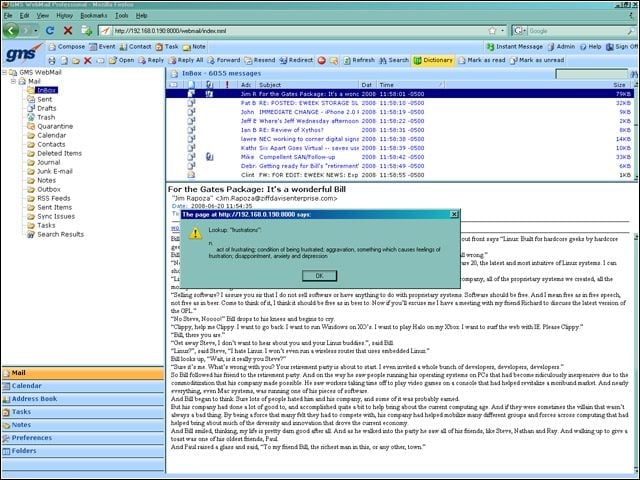
Task: Click the Reply button
Action: click(x=151, y=60)
